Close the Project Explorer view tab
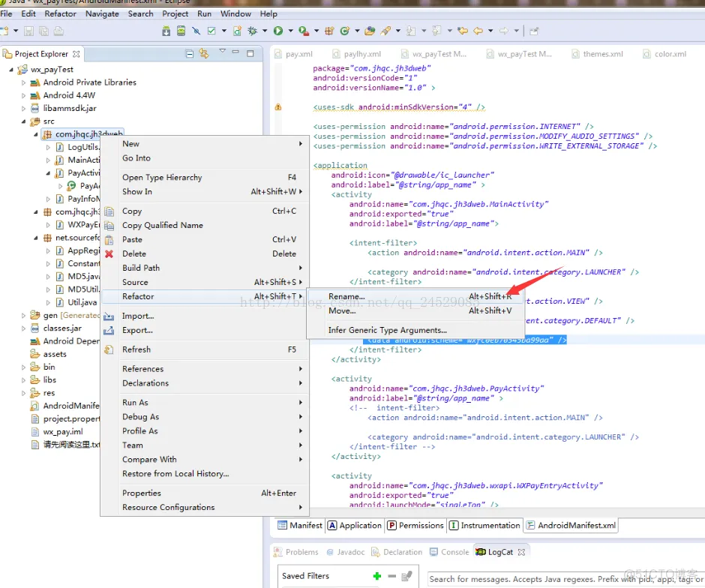Image resolution: width=705 pixels, height=588 pixels. [76, 54]
